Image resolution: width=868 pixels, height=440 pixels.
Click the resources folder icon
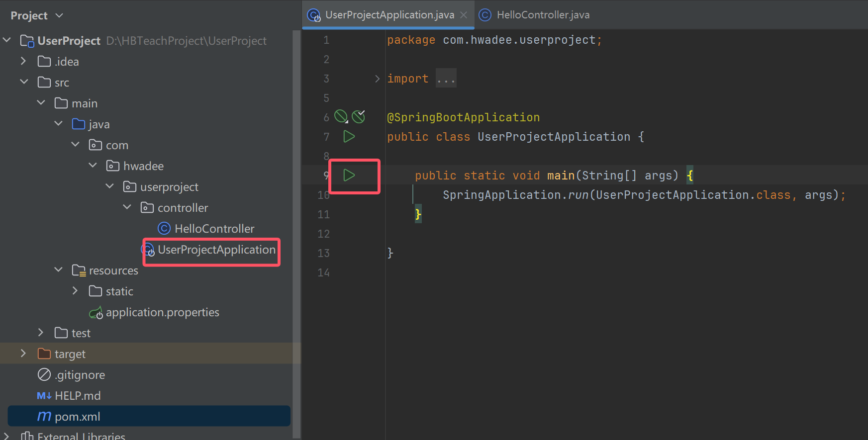tap(79, 270)
